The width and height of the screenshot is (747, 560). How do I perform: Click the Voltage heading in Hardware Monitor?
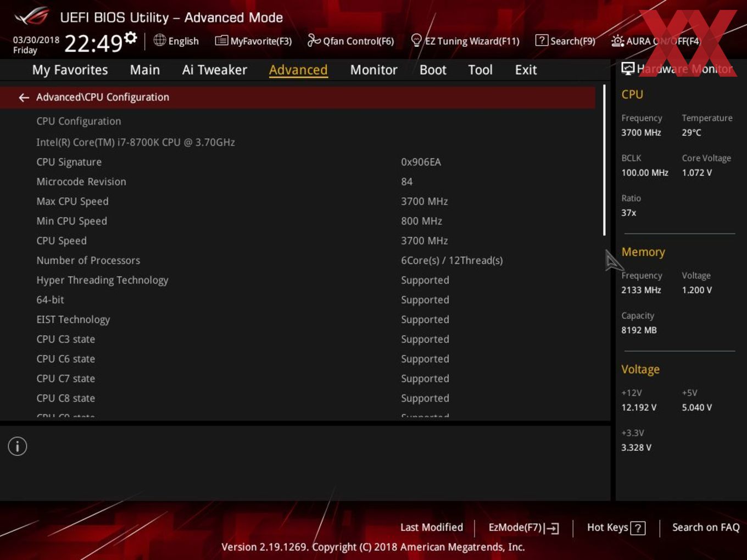[640, 369]
